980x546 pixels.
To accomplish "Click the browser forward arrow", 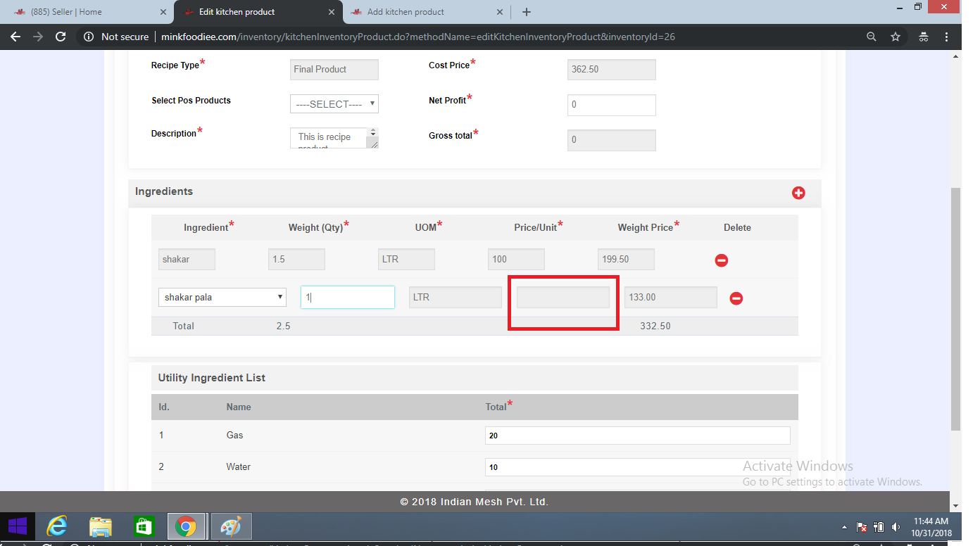I will click(x=38, y=37).
